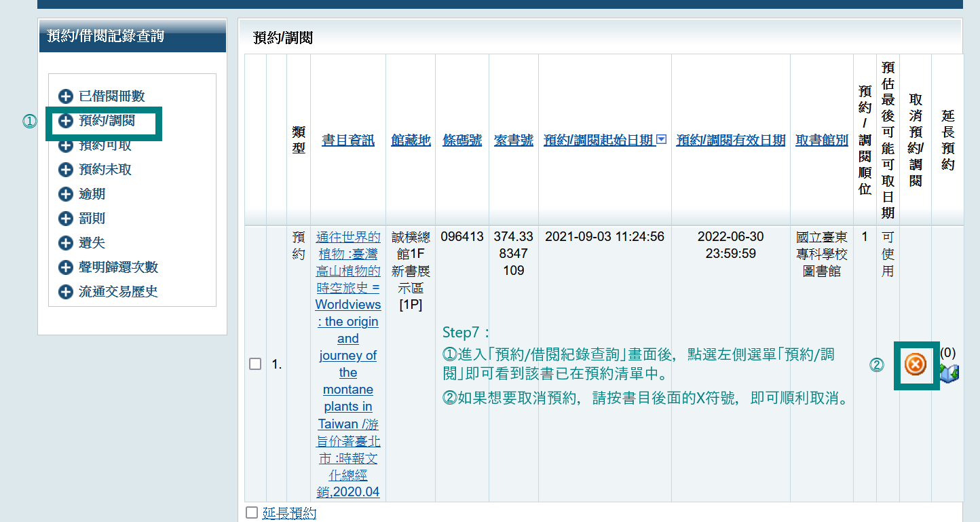
Task: Click the plus icon beside 遺失
Action: click(x=66, y=243)
